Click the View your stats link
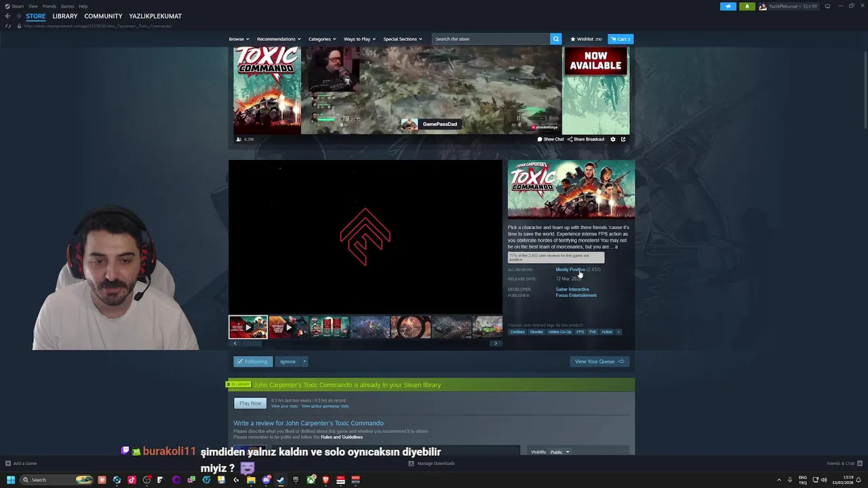 [x=285, y=406]
